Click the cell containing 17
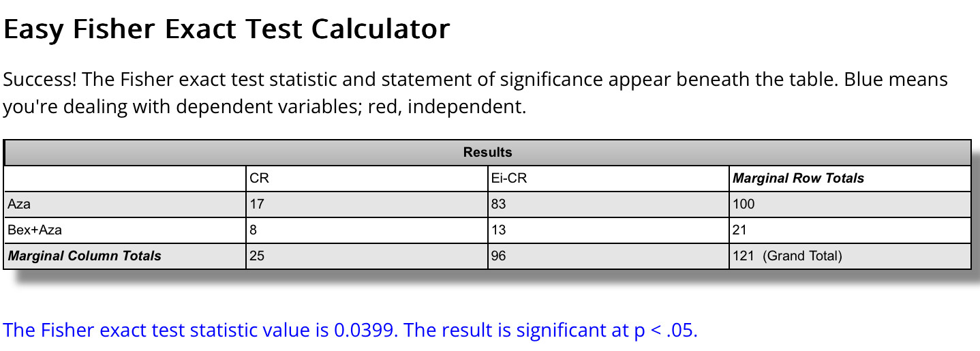980x351 pixels. tap(258, 204)
